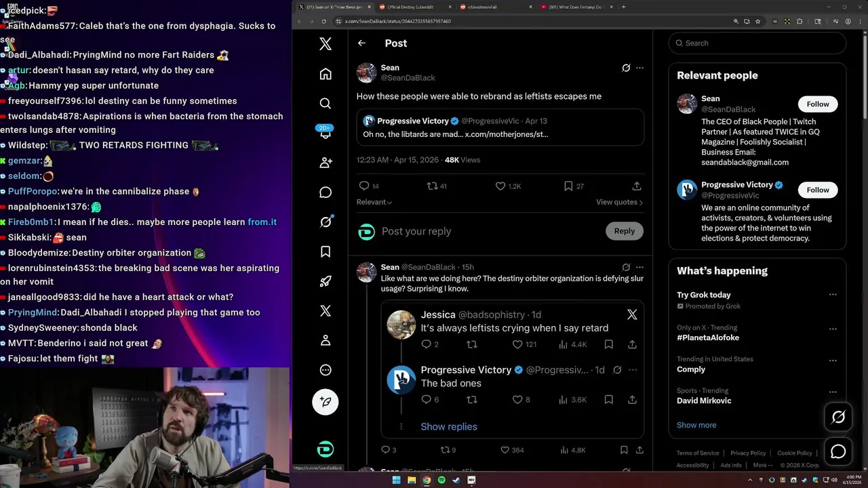Go to X home via the X logo
868x488 pixels.
click(x=325, y=44)
